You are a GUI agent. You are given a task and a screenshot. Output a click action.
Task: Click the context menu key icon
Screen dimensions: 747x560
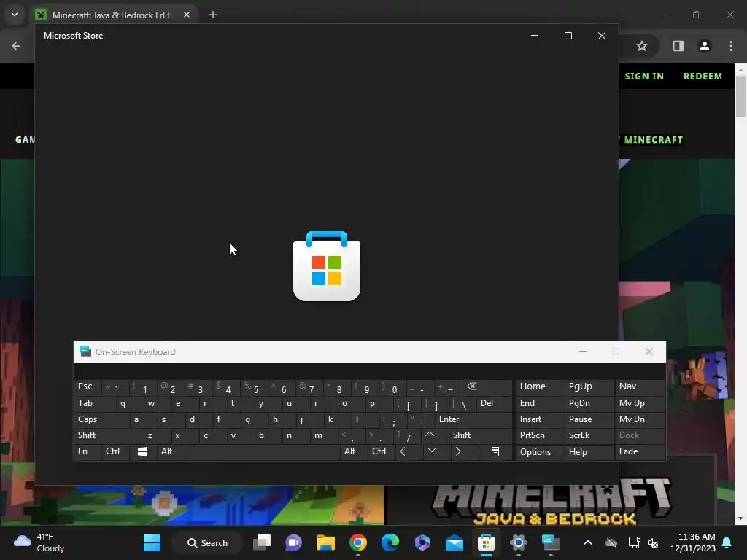point(495,451)
